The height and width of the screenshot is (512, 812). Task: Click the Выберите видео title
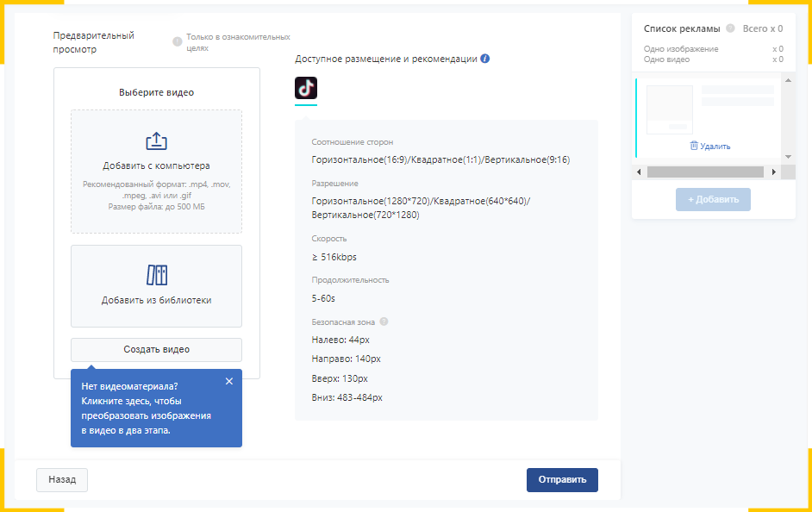pos(156,93)
